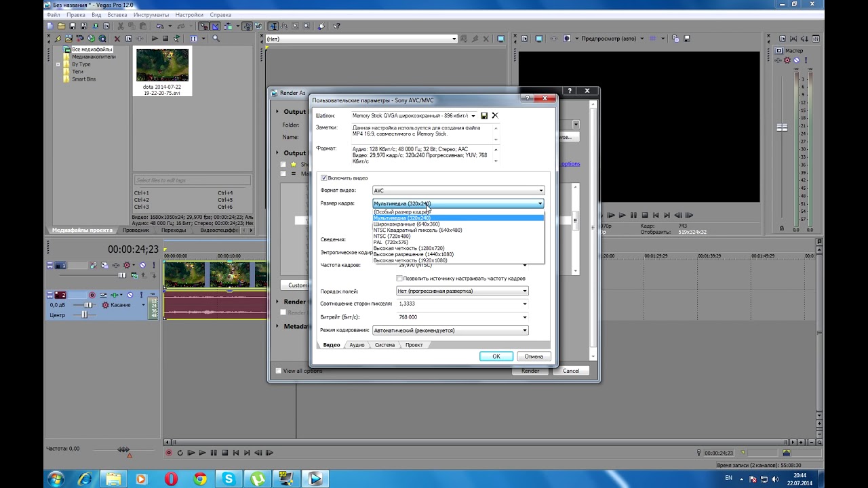Remove selected media with the red X icon

pyautogui.click(x=117, y=39)
